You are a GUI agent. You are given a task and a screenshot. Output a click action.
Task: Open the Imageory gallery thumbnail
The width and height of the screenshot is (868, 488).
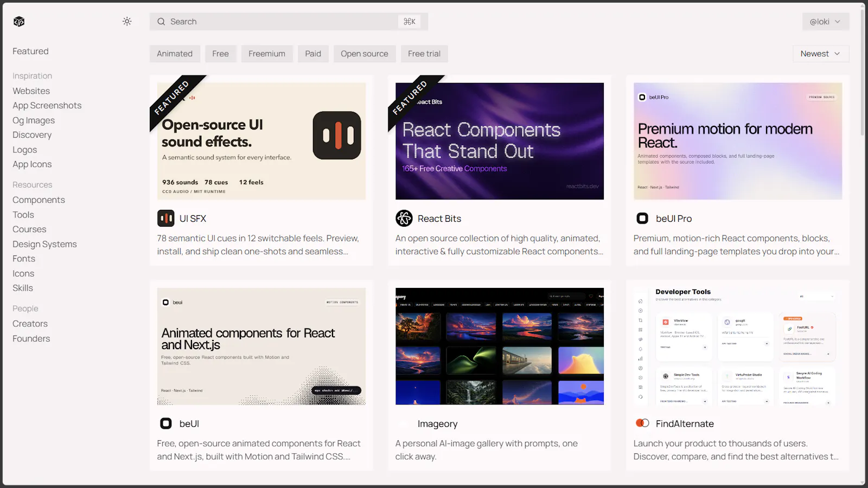500,346
